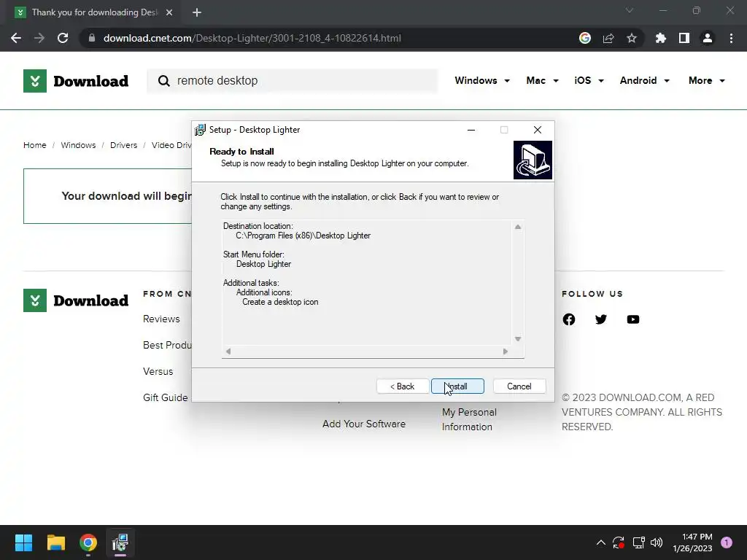Click the lock icon in address bar
Image resolution: width=747 pixels, height=560 pixels.
92,38
